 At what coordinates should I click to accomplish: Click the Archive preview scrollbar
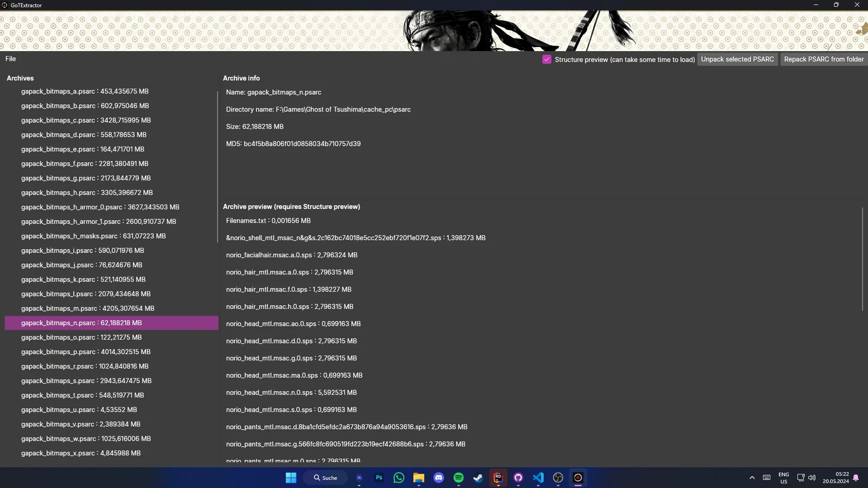(x=863, y=259)
